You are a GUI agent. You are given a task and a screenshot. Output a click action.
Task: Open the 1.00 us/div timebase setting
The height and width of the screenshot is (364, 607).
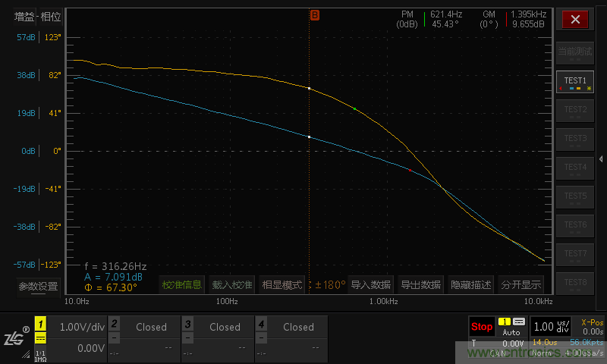point(552,327)
